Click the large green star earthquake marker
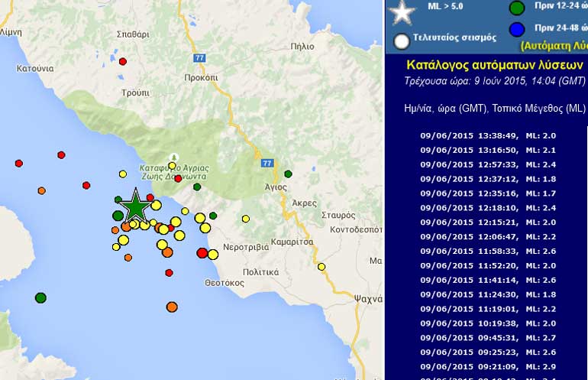This screenshot has height=380, width=588. (x=135, y=206)
